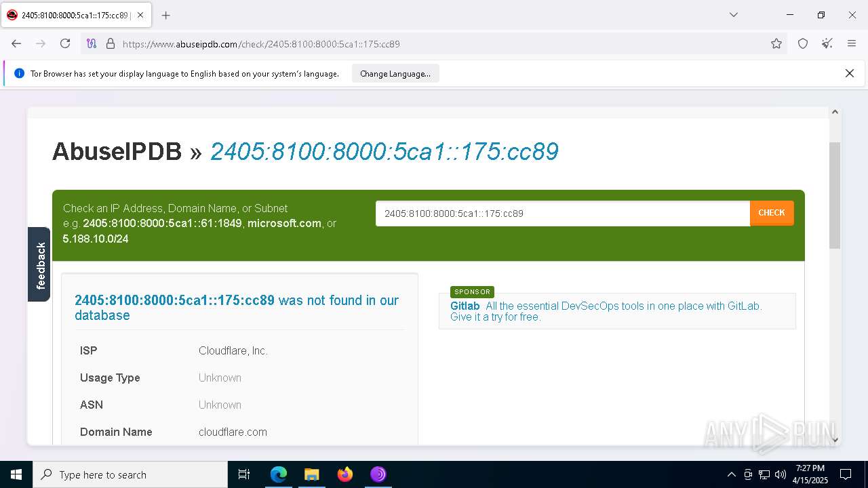Open the hamburger application menu
868x488 pixels.
click(852, 43)
